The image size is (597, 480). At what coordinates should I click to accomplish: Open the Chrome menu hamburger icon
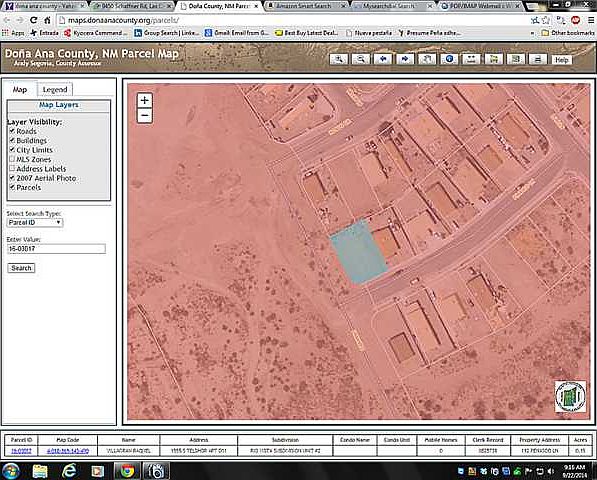pyautogui.click(x=591, y=20)
